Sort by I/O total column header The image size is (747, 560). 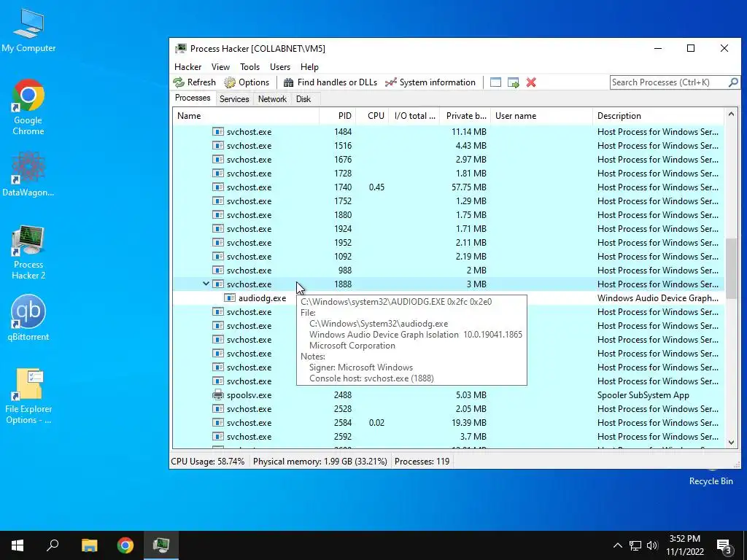414,116
